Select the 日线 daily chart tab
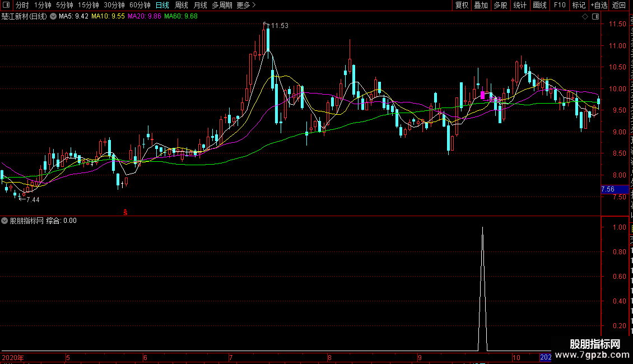Screen dimensions: 633x364 [x=162, y=5]
